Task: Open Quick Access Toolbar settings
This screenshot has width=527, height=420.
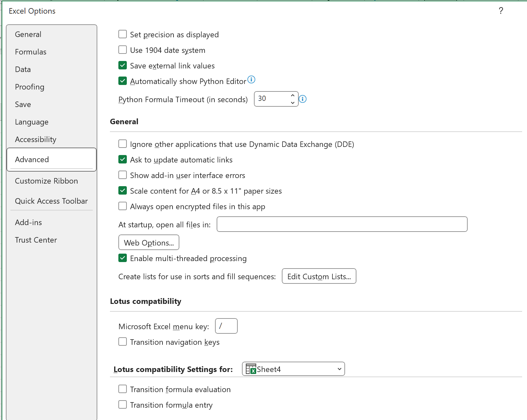Action: 51,201
